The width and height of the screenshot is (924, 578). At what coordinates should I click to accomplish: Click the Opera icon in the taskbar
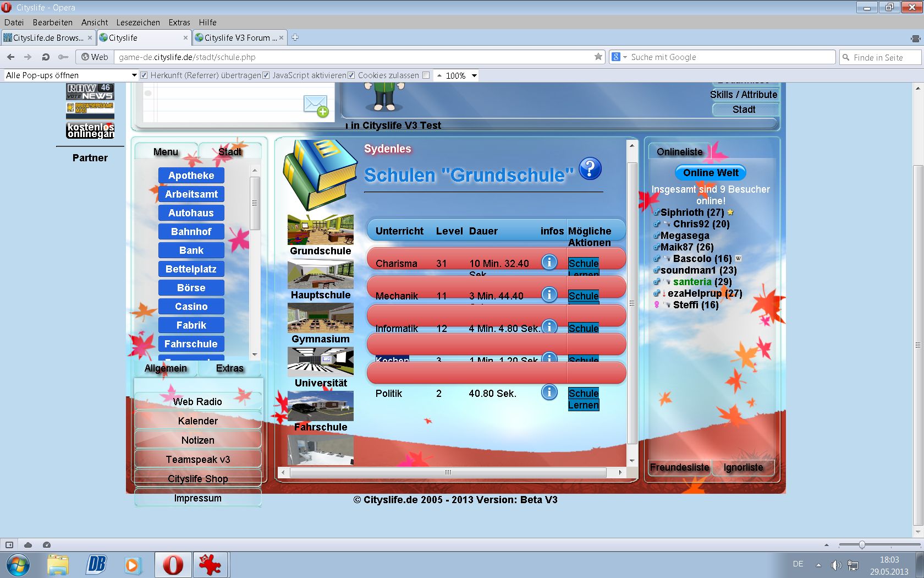click(173, 565)
